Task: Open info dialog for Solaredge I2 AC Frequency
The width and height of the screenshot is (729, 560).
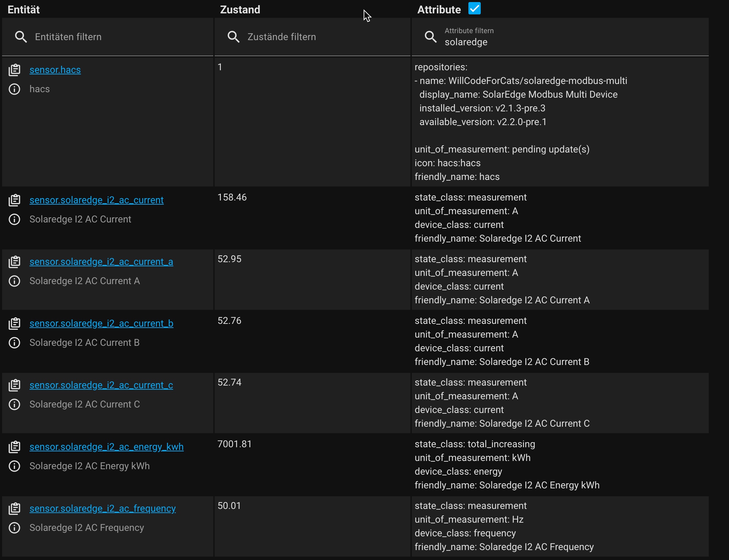Action: 14,528
